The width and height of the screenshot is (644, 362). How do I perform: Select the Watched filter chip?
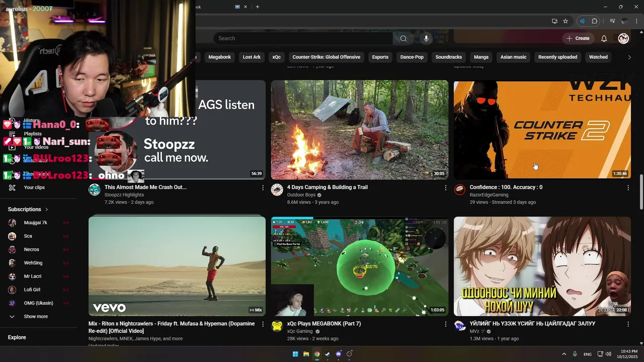(598, 57)
